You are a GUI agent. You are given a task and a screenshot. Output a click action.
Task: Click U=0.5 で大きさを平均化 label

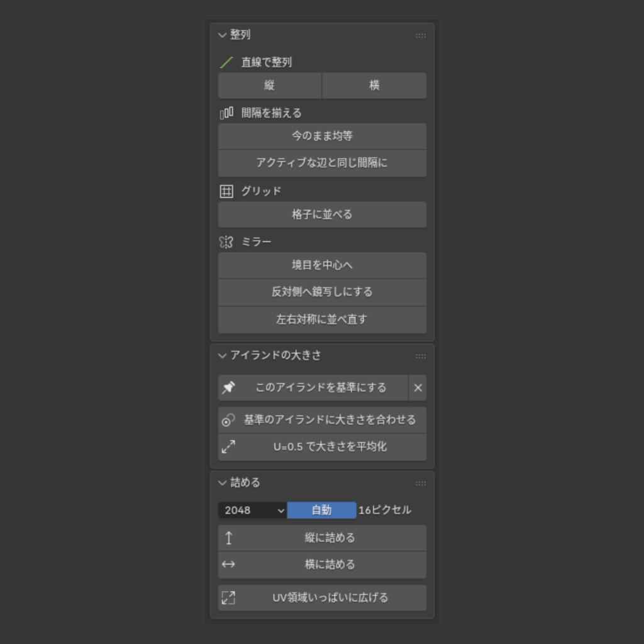pos(330,447)
